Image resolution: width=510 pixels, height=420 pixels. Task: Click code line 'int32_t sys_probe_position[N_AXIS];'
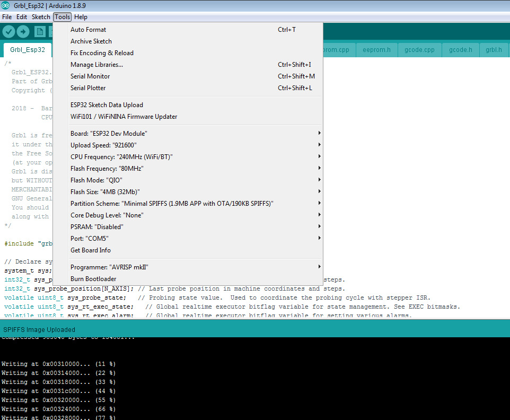pyautogui.click(x=69, y=289)
